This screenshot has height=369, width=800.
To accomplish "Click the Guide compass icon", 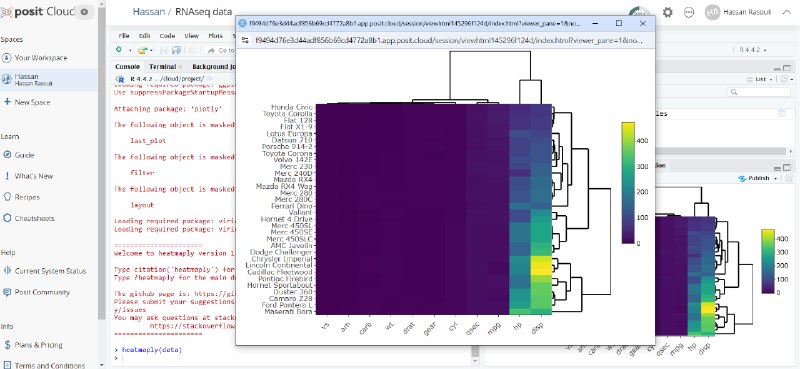I will coord(7,155).
